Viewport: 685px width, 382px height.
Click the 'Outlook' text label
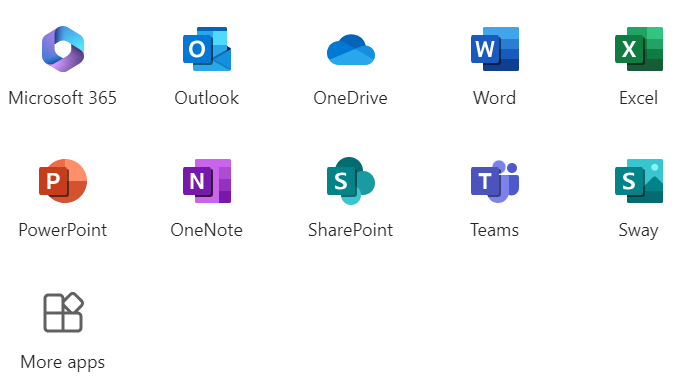[x=207, y=98]
